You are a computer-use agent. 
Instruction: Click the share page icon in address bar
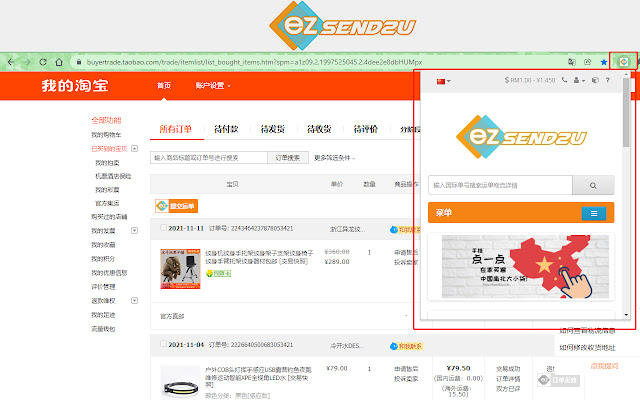[587, 62]
